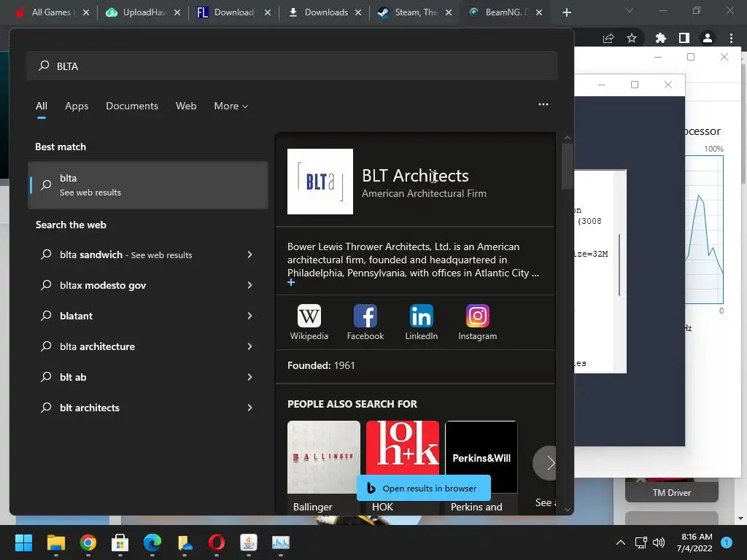The image size is (747, 560).
Task: Open the volume tray icon
Action: tap(659, 542)
